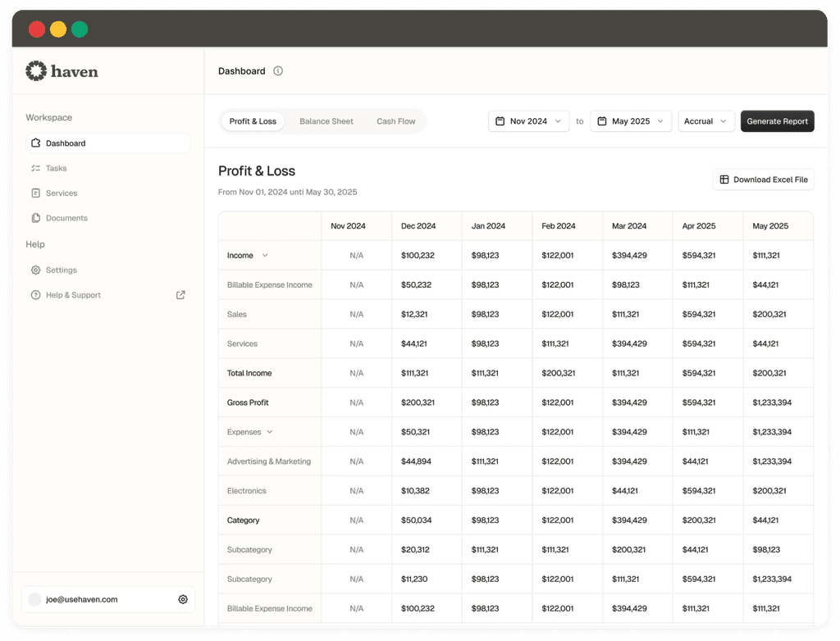Open the Nov 2024 start date dropdown
Viewport: 840px width, 641px height.
(528, 121)
